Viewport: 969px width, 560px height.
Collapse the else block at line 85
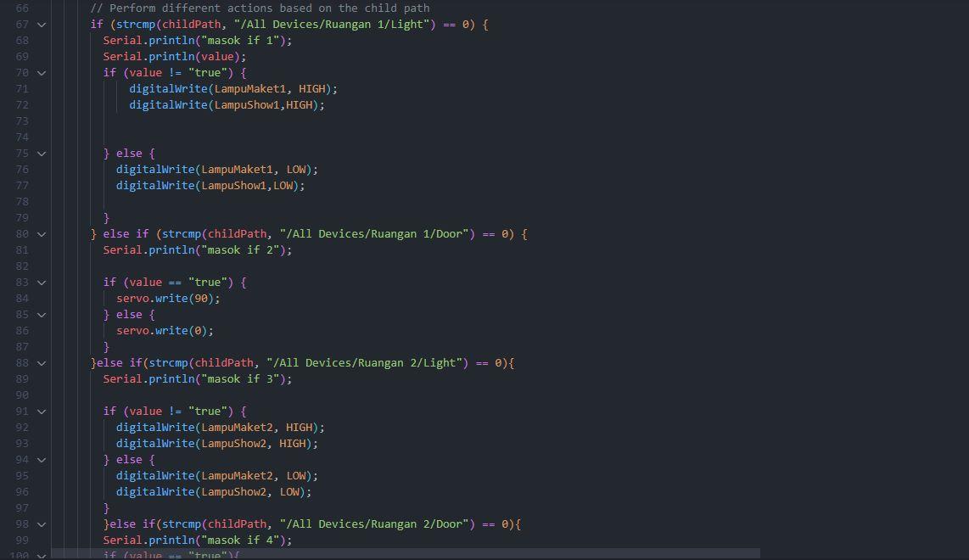click(41, 314)
